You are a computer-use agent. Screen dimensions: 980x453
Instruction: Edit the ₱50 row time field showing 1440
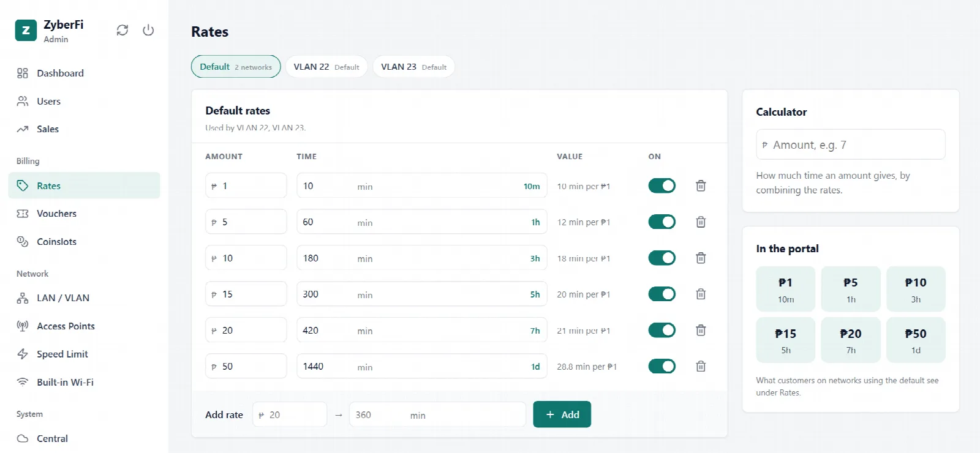click(x=421, y=366)
